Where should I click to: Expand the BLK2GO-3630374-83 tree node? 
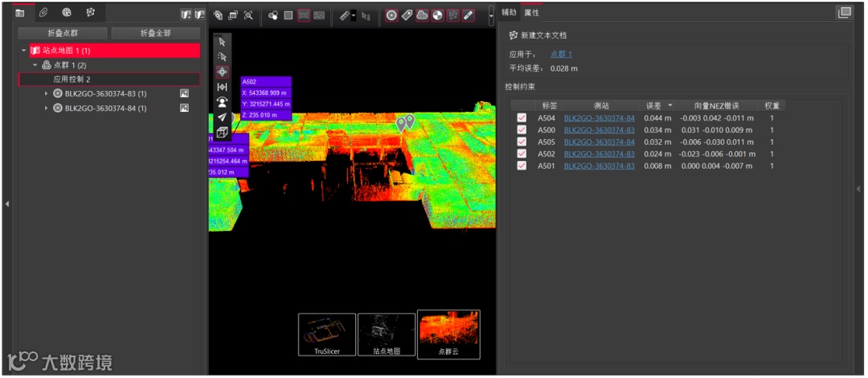pos(47,93)
